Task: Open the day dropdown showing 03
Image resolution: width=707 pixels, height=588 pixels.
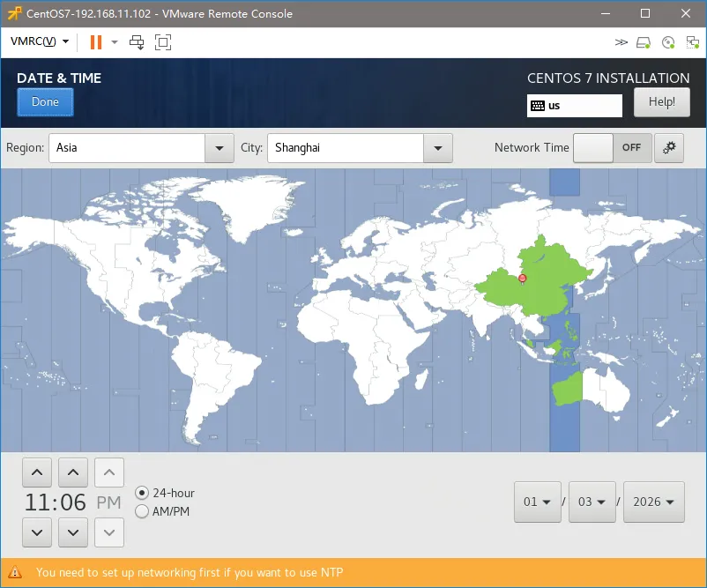Action: (592, 502)
